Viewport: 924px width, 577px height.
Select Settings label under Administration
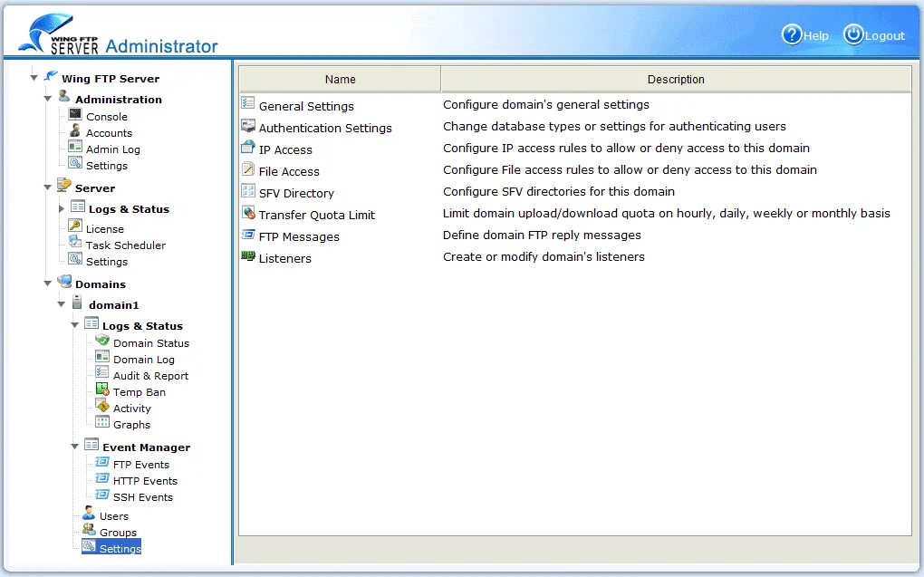click(107, 166)
